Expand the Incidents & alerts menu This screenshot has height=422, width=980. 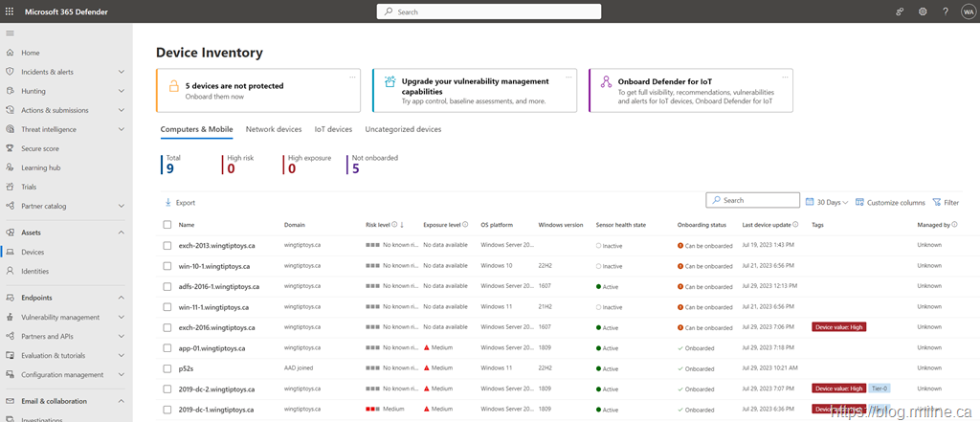click(121, 72)
